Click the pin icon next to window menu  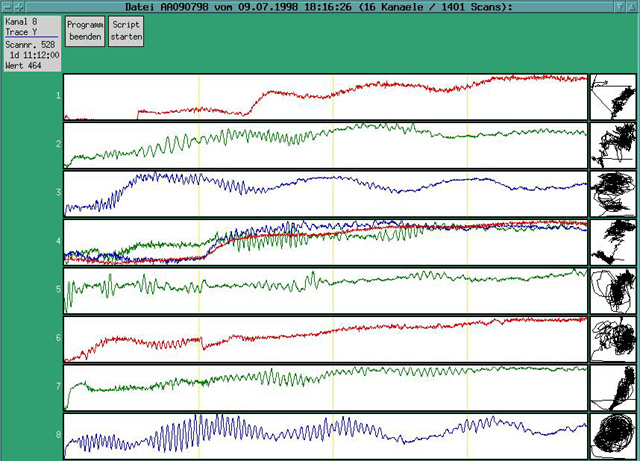point(20,7)
